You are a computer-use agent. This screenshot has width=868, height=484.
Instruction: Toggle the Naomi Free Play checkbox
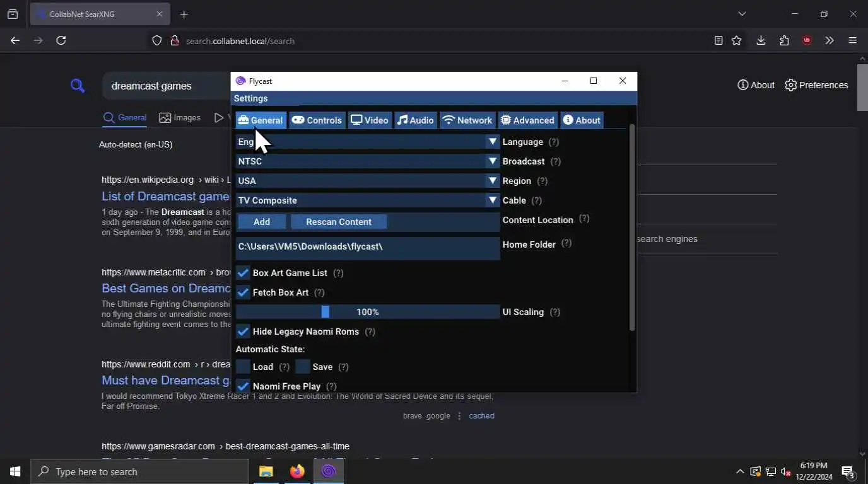243,386
